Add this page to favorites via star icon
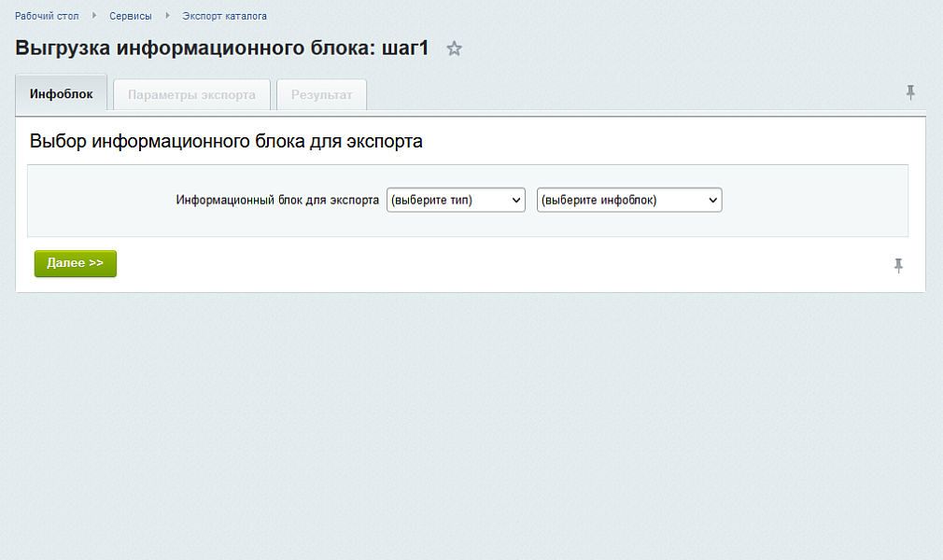943x560 pixels. 455,49
